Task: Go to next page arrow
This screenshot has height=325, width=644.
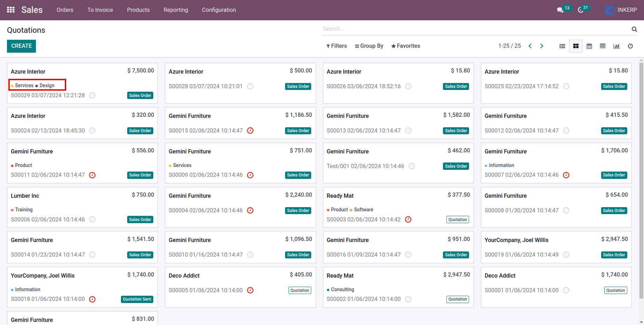Action: [x=542, y=46]
